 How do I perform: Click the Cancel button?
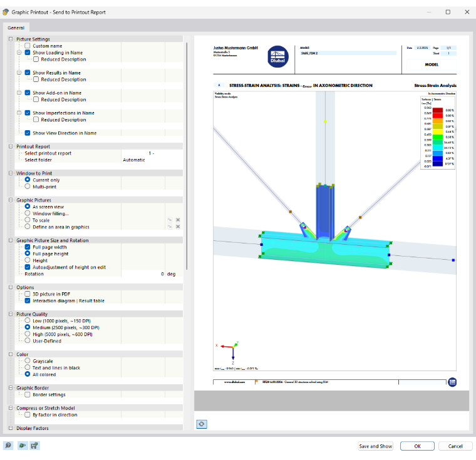[x=455, y=446]
